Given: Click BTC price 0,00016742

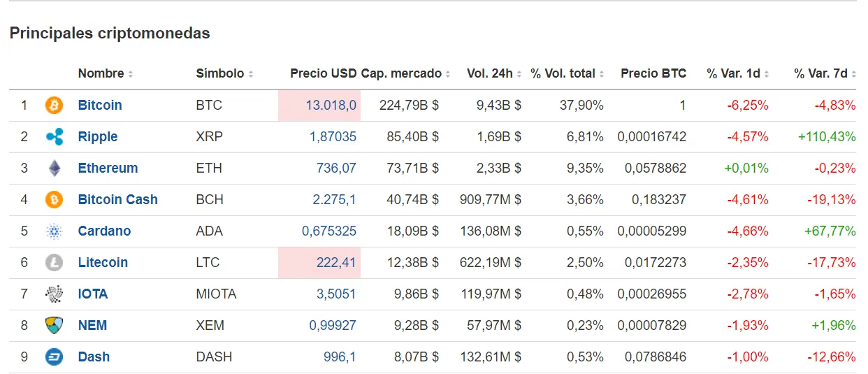Looking at the screenshot, I should (652, 137).
